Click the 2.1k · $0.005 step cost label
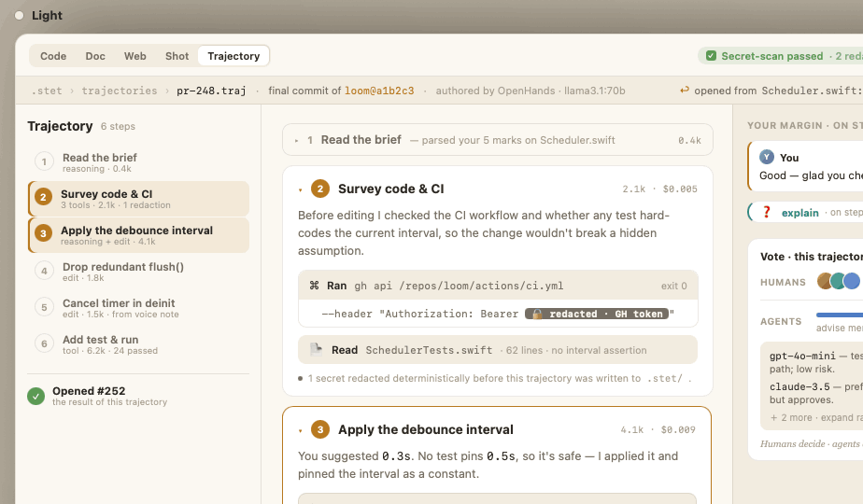 [659, 189]
